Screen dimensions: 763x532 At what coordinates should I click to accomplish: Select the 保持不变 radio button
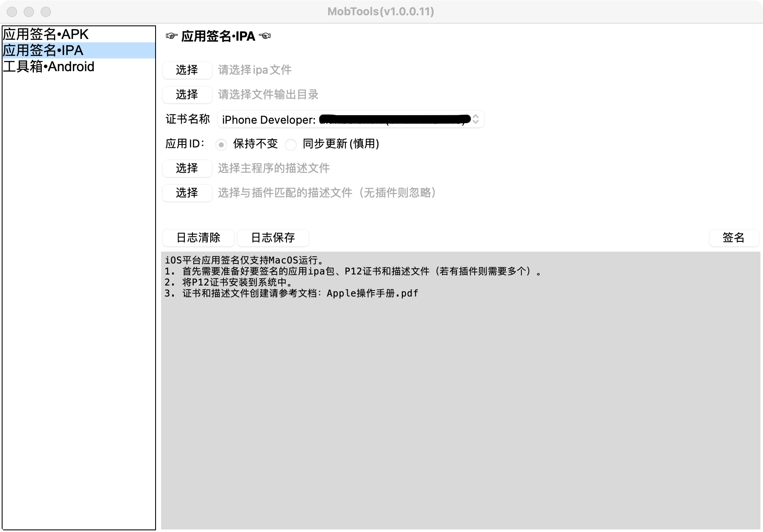(221, 144)
